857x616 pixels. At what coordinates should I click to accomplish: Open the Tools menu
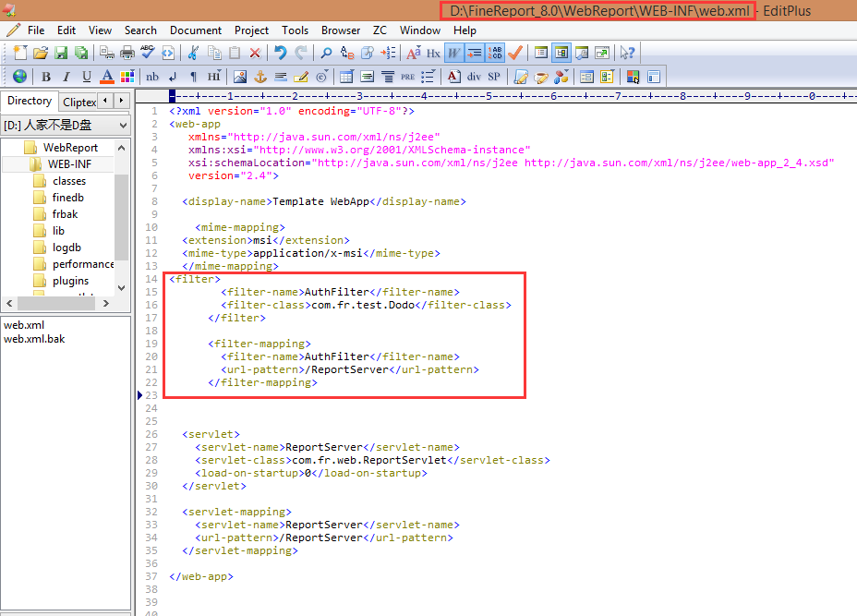click(296, 30)
